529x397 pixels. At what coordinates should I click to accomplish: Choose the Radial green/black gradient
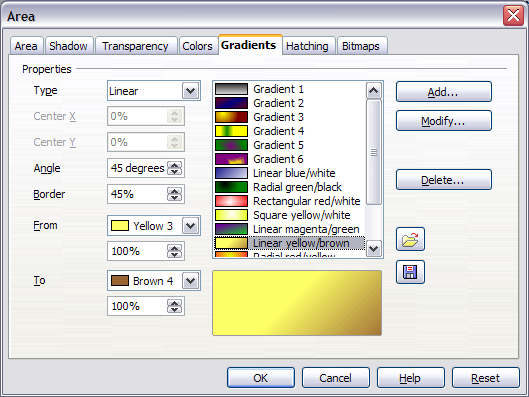click(289, 187)
